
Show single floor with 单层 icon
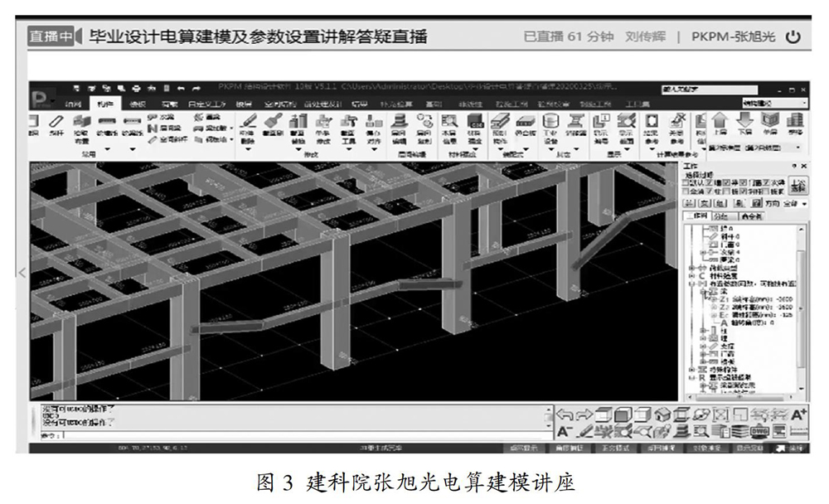(x=770, y=124)
